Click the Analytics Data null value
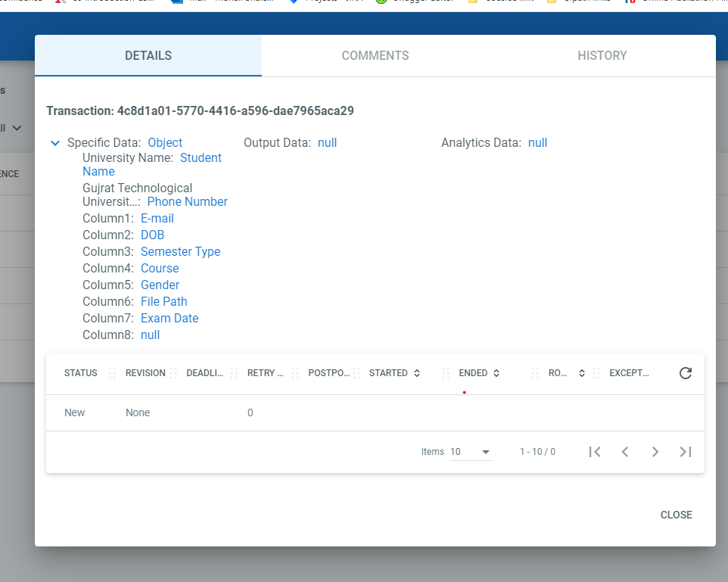Image resolution: width=728 pixels, height=582 pixels. 537,142
